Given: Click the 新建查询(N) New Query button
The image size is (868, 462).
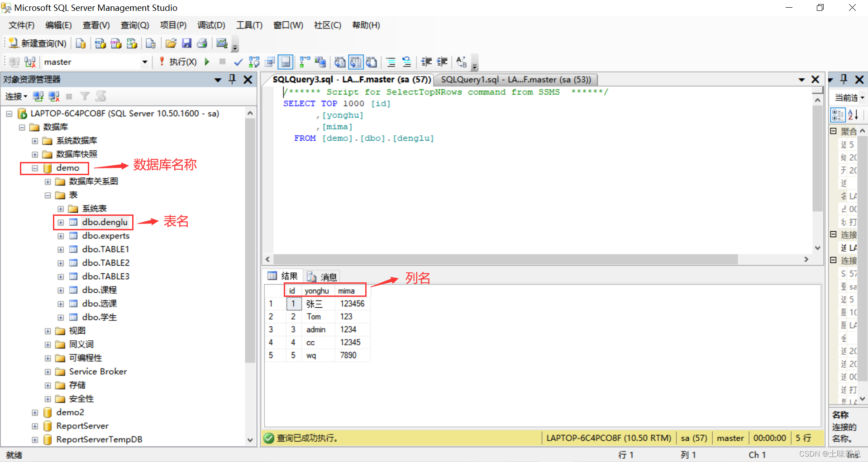Looking at the screenshot, I should [36, 43].
